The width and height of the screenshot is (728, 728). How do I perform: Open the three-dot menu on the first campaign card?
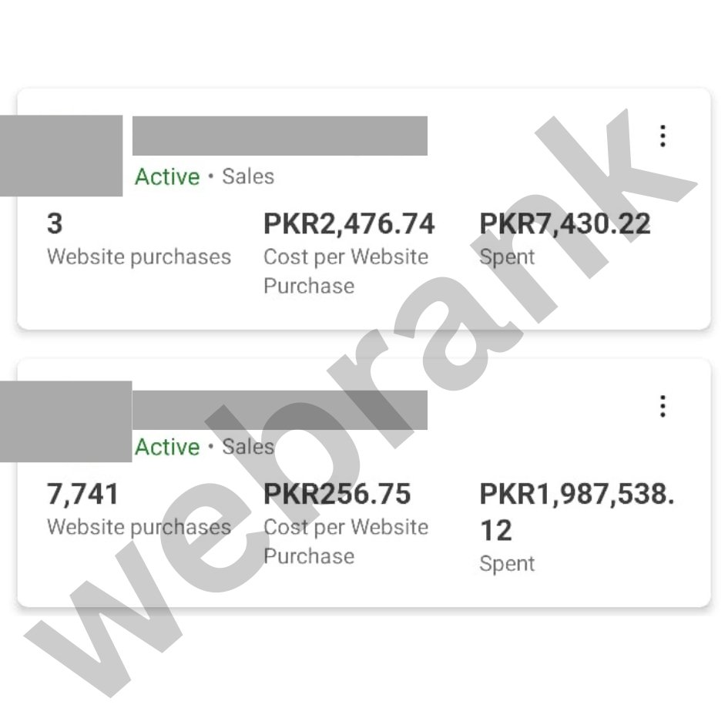pos(662,136)
